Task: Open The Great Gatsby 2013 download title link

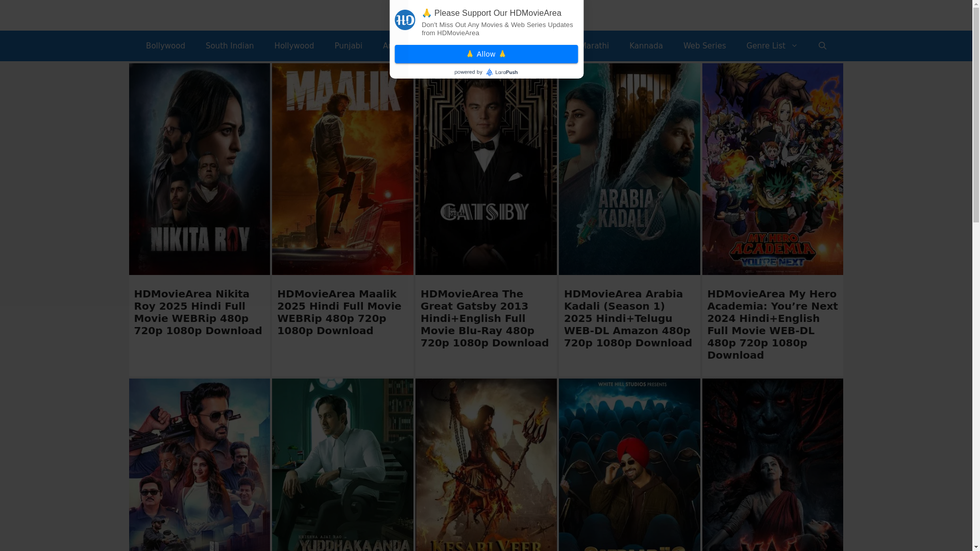Action: tap(485, 318)
